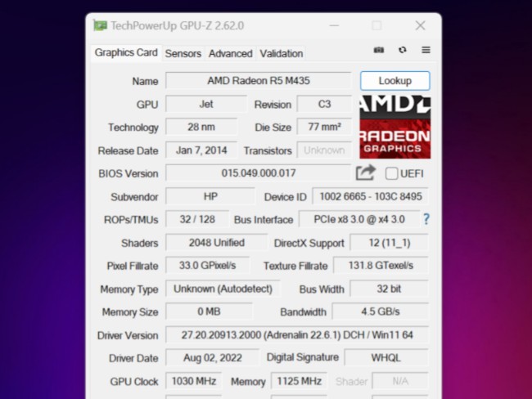Click the Lookup button

[x=395, y=81]
